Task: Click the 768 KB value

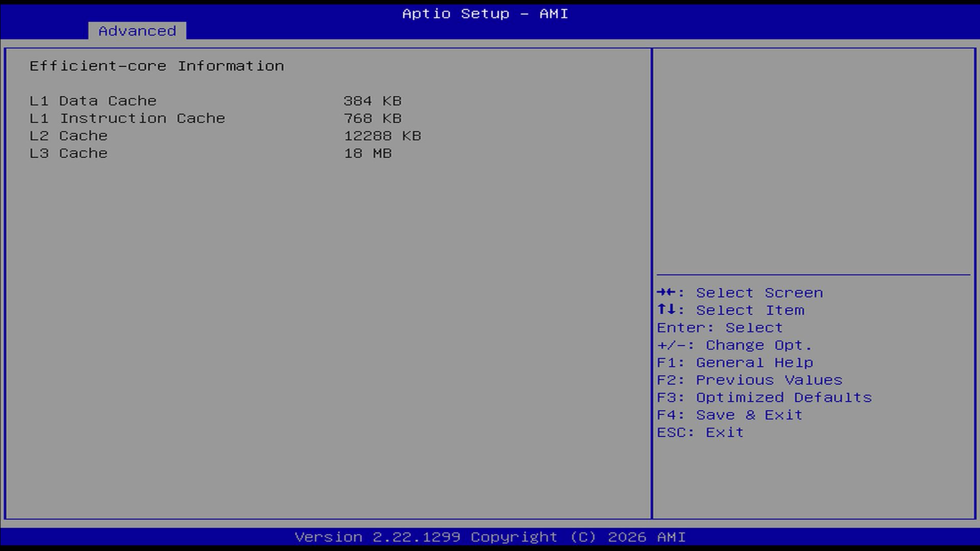Action: coord(372,118)
